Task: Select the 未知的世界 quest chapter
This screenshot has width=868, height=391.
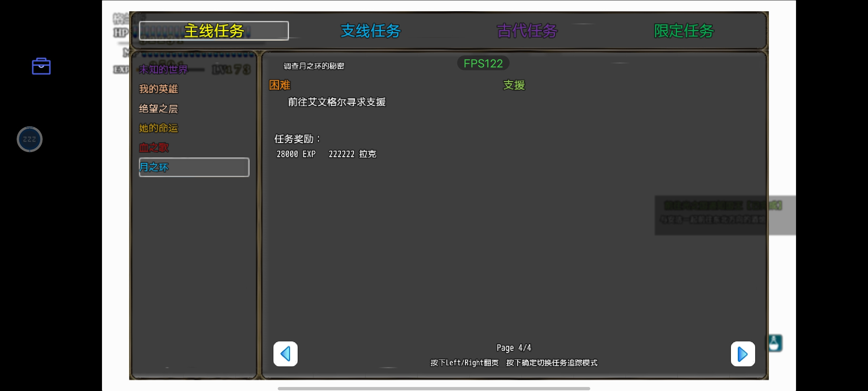Action: pos(163,69)
